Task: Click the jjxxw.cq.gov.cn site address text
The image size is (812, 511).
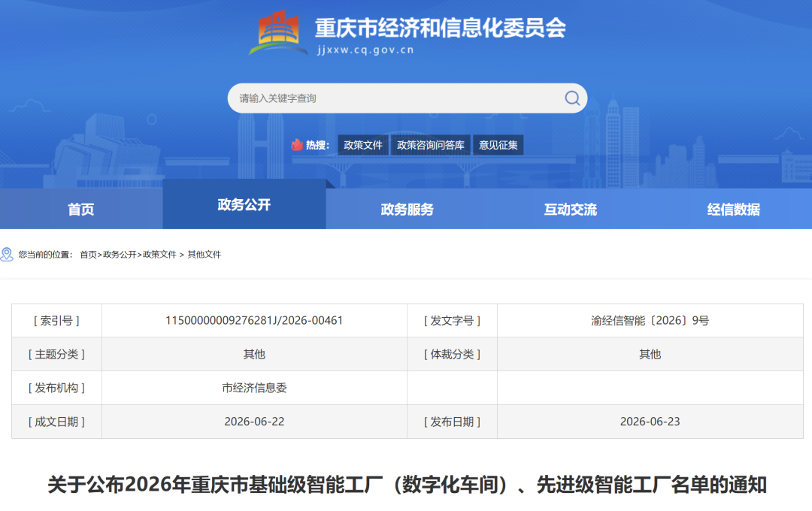Action: tap(365, 50)
